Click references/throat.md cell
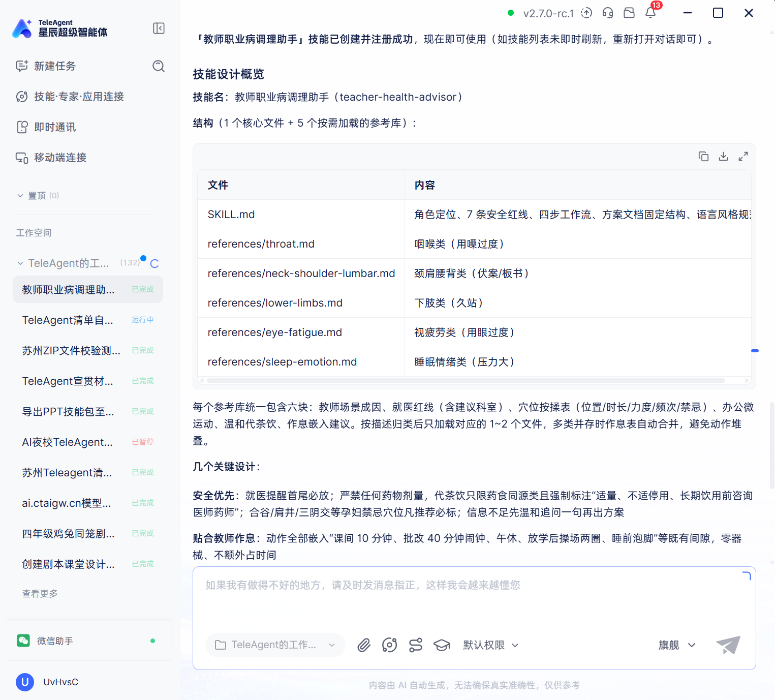 click(x=301, y=244)
